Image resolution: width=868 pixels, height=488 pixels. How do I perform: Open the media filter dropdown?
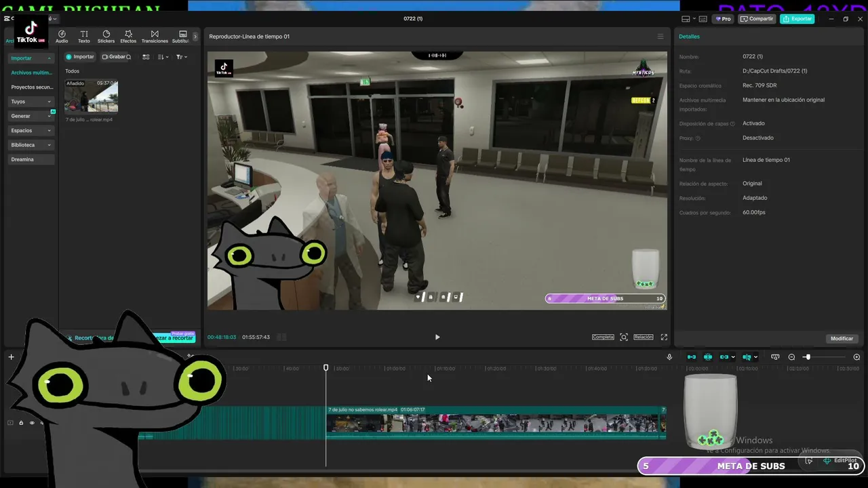pyautogui.click(x=181, y=57)
